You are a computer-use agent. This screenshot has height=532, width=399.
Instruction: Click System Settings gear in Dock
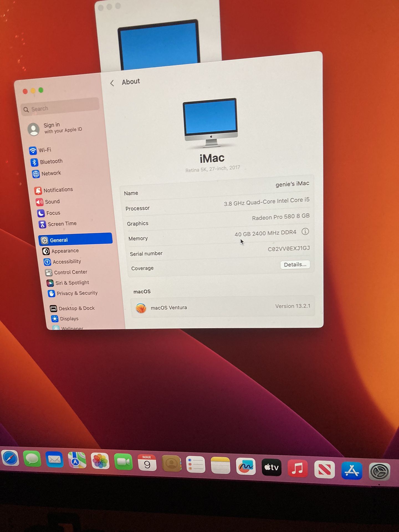pos(380,472)
